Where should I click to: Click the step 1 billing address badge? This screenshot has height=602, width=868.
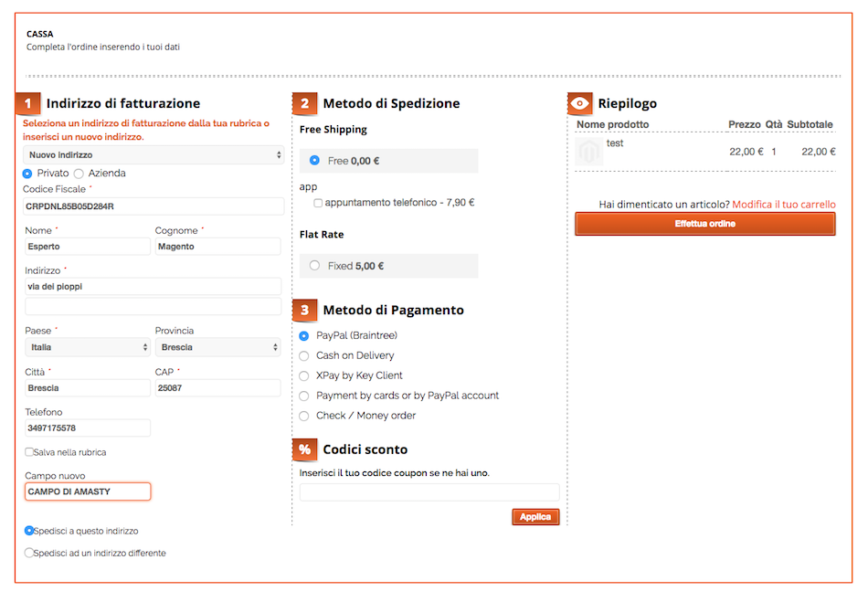(27, 103)
